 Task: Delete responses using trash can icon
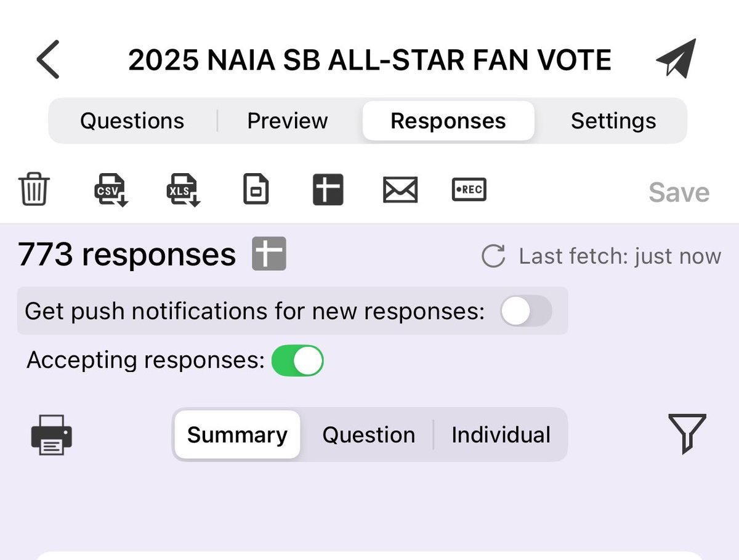point(34,190)
